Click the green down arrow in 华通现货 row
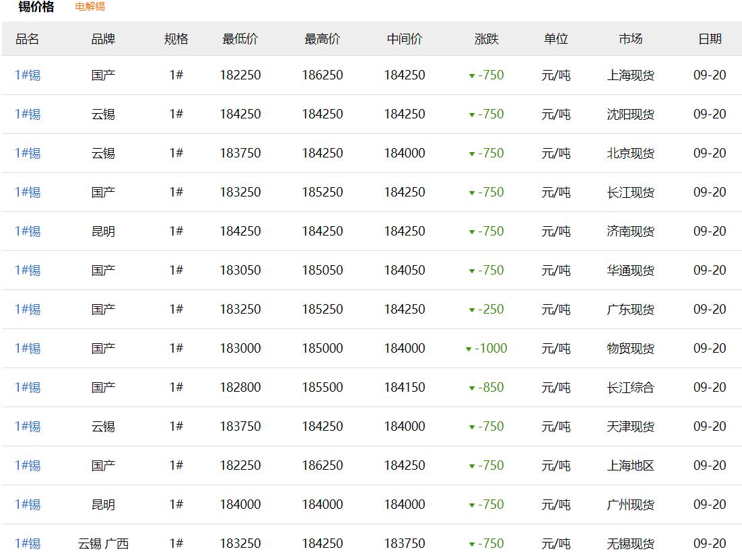The image size is (742, 560). (x=472, y=271)
